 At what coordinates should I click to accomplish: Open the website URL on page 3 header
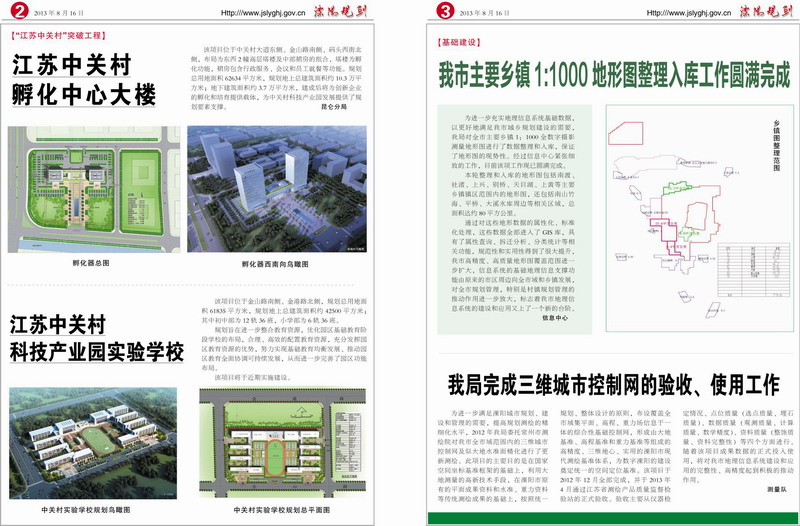pos(689,13)
